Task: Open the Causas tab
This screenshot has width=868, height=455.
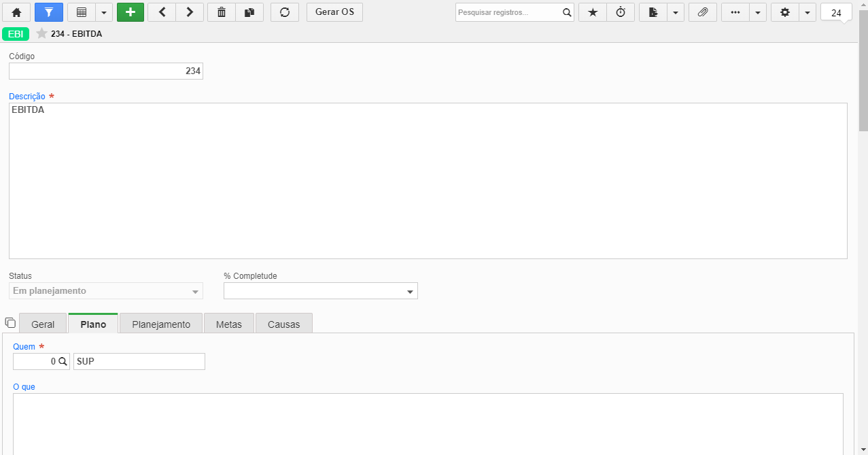Action: (x=284, y=324)
